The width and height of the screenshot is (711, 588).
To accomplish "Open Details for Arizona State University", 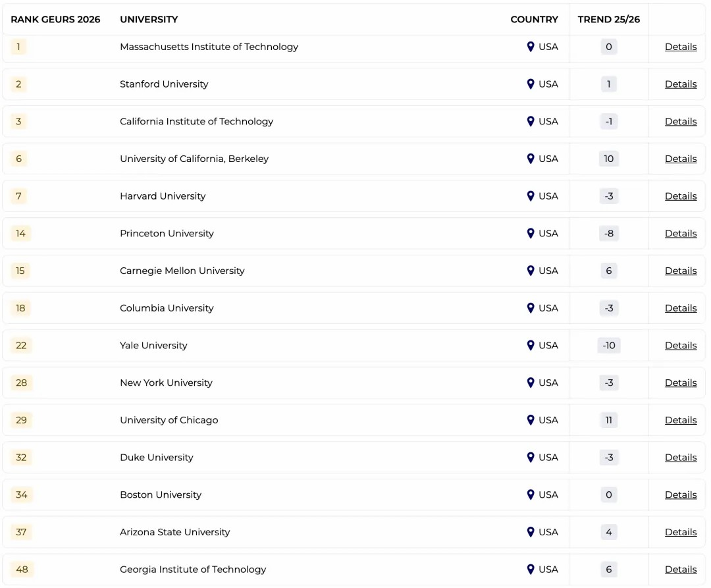I will tap(681, 532).
